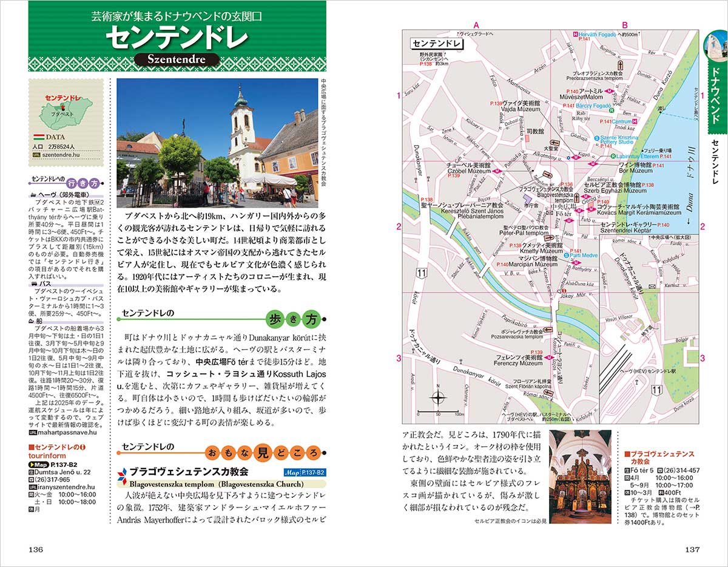This screenshot has width=728, height=567.
Task: Click the museum marker next to Czóbel Múzeum
Action: pos(497,172)
